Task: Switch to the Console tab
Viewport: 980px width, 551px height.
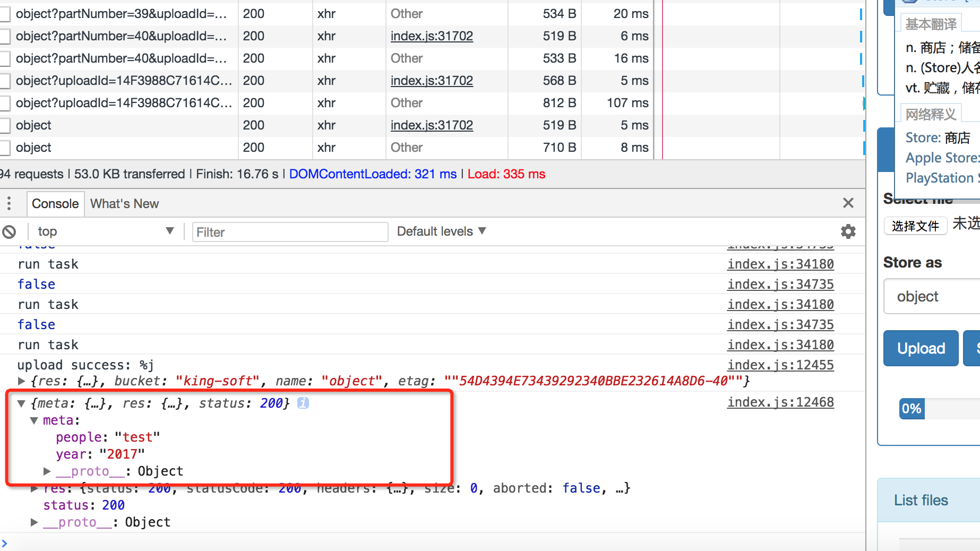Action: (55, 204)
